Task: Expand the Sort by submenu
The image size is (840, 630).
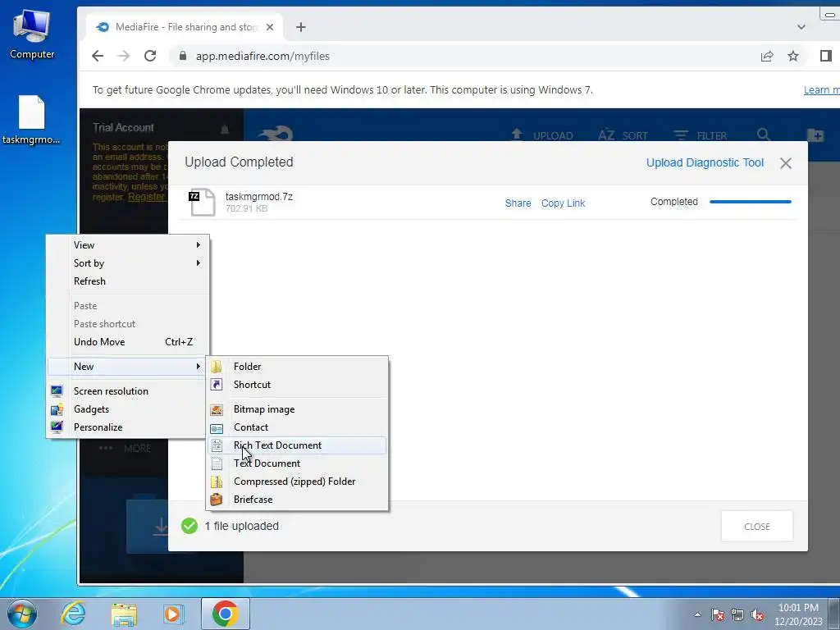Action: point(129,263)
